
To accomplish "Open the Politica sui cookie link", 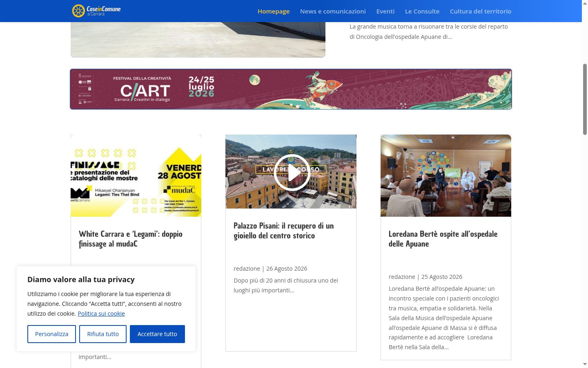I will (x=101, y=314).
